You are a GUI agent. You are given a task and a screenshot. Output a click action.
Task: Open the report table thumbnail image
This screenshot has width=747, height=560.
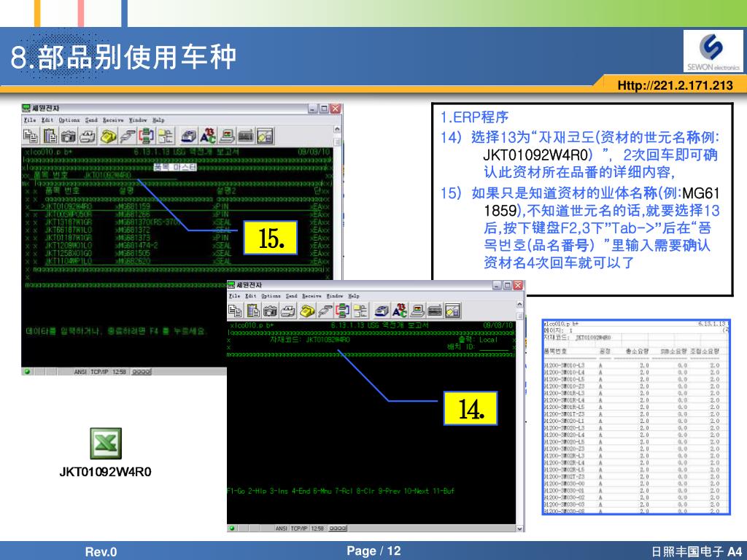(x=636, y=417)
